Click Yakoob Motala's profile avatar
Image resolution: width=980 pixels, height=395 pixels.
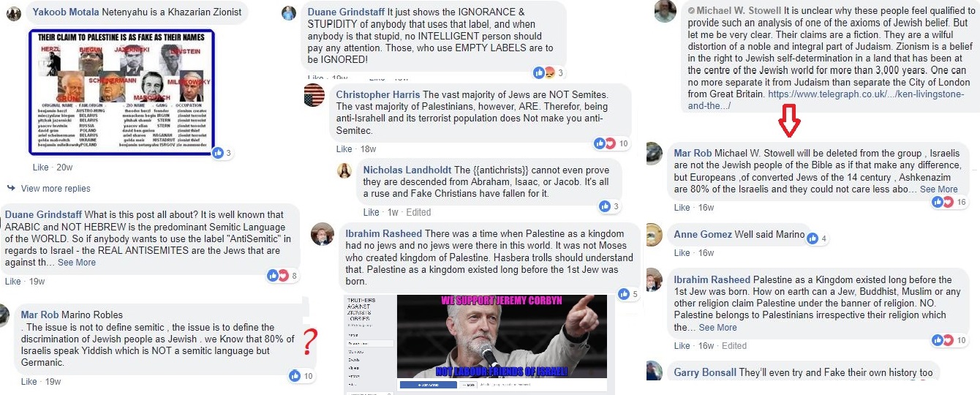pyautogui.click(x=14, y=15)
